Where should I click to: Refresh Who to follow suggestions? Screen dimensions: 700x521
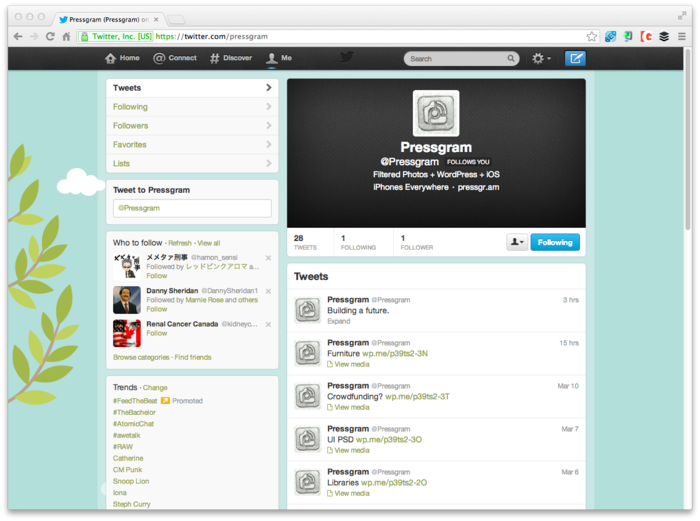(x=180, y=243)
